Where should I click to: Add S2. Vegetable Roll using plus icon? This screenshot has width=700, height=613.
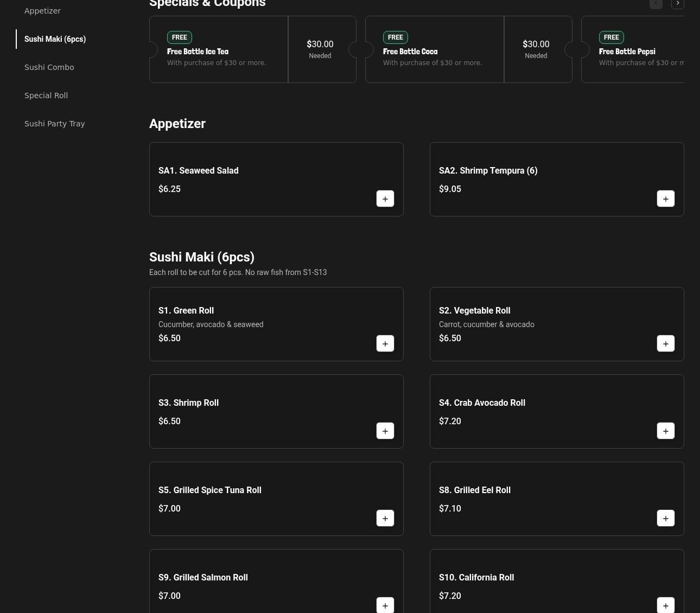coord(665,343)
